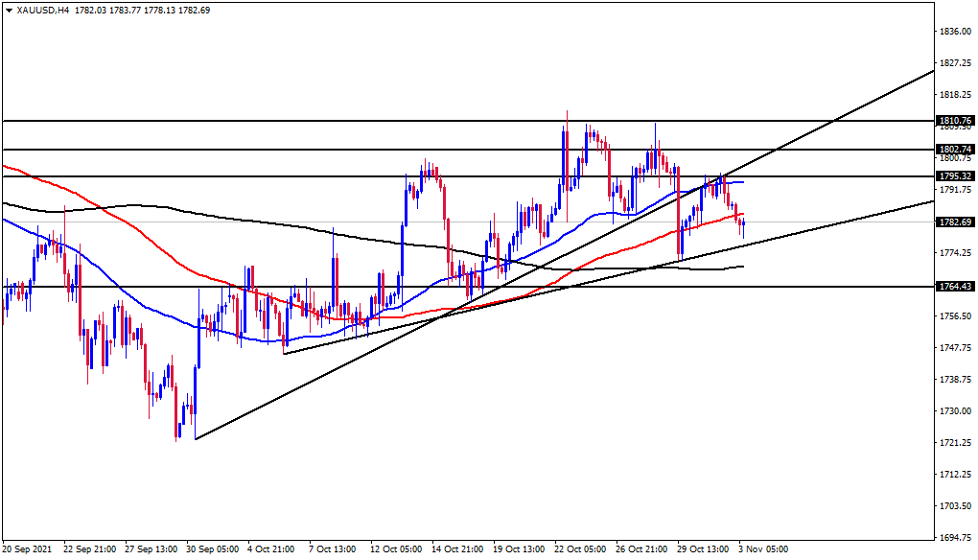Image resolution: width=978 pixels, height=560 pixels.
Task: Click the 1827.25 value on price axis
Action: (x=956, y=63)
